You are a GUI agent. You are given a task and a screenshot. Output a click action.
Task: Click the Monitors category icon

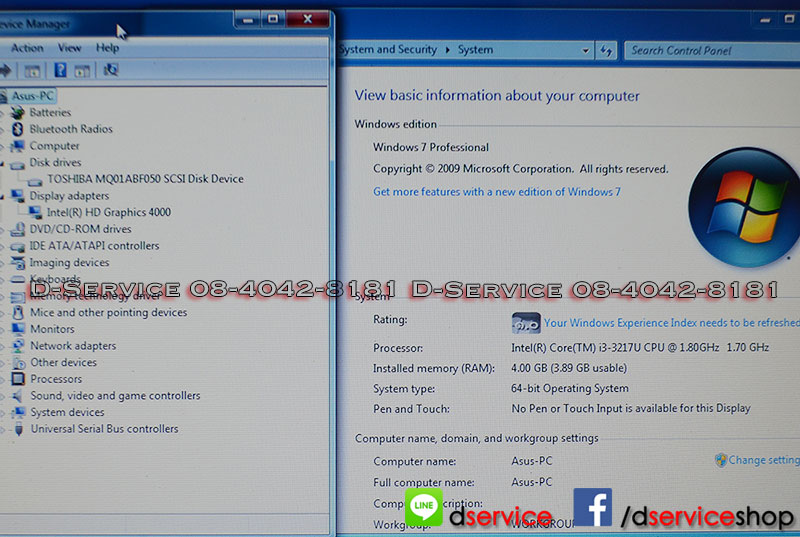18,329
